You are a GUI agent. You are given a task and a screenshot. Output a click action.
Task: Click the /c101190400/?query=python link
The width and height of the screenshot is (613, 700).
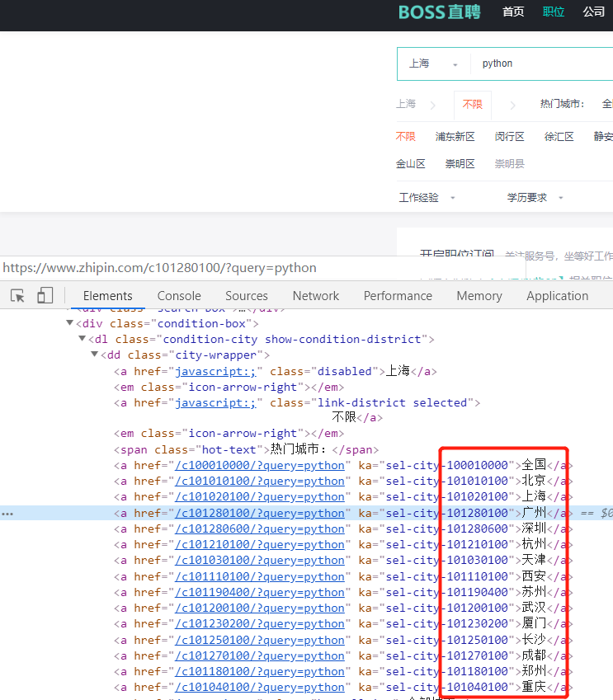(x=260, y=593)
